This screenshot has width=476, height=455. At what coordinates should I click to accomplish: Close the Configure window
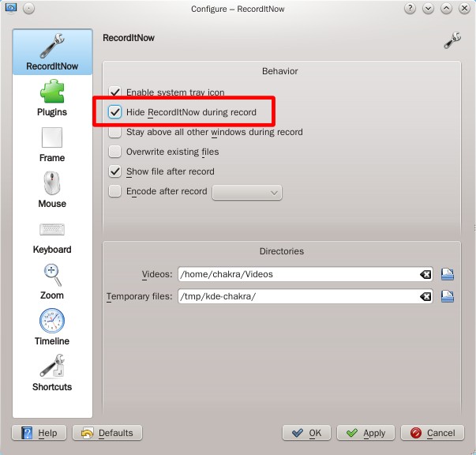point(464,9)
